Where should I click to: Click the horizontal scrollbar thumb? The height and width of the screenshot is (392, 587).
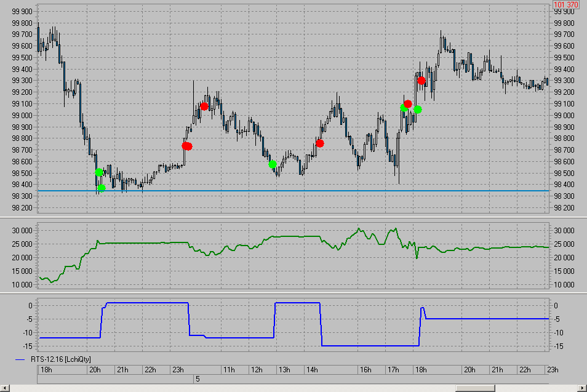tap(476, 388)
